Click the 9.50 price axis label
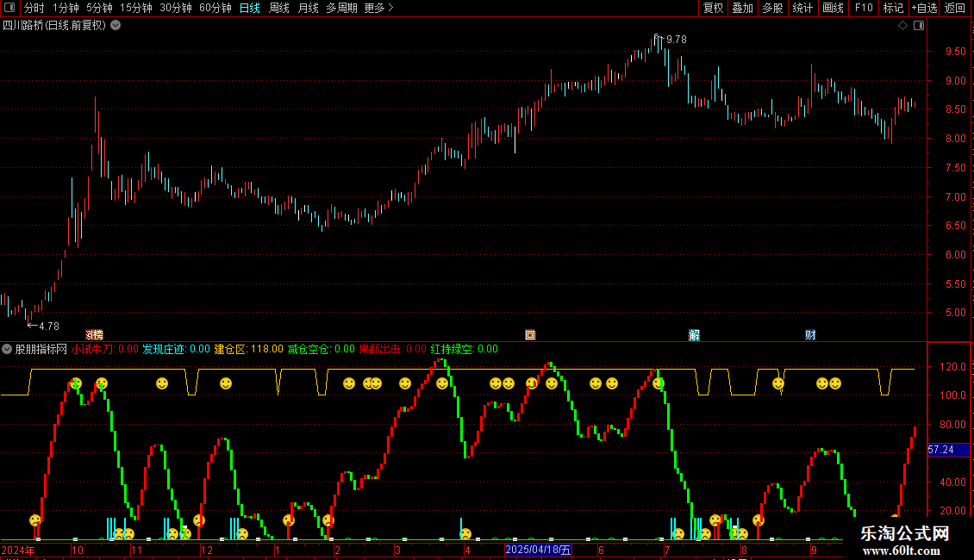Screen dimensions: 974x560 tap(955, 52)
